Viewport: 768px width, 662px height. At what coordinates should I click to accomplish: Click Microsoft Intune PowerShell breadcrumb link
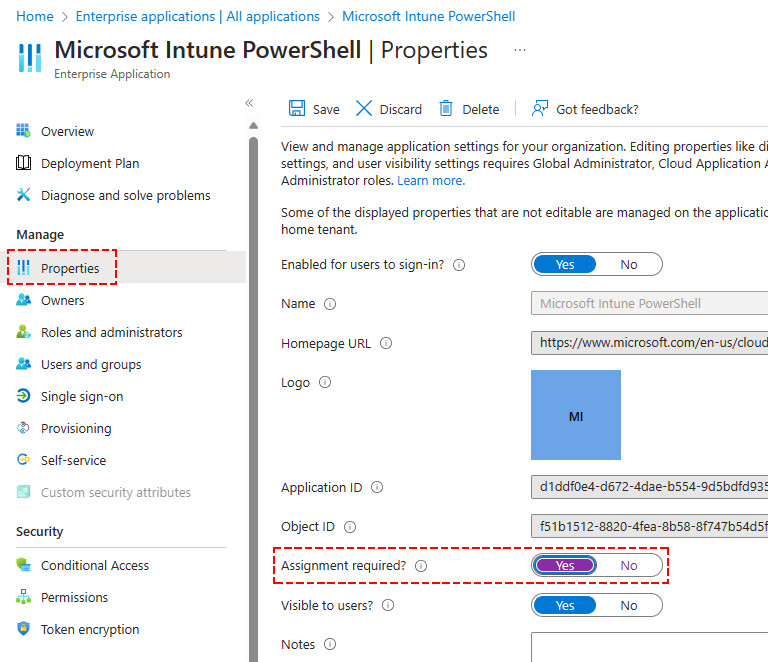click(429, 16)
